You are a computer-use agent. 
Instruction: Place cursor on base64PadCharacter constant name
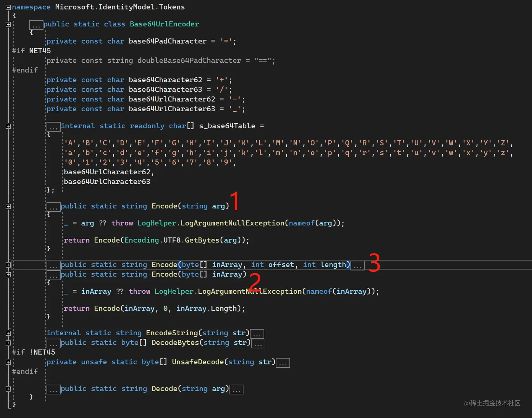click(167, 41)
